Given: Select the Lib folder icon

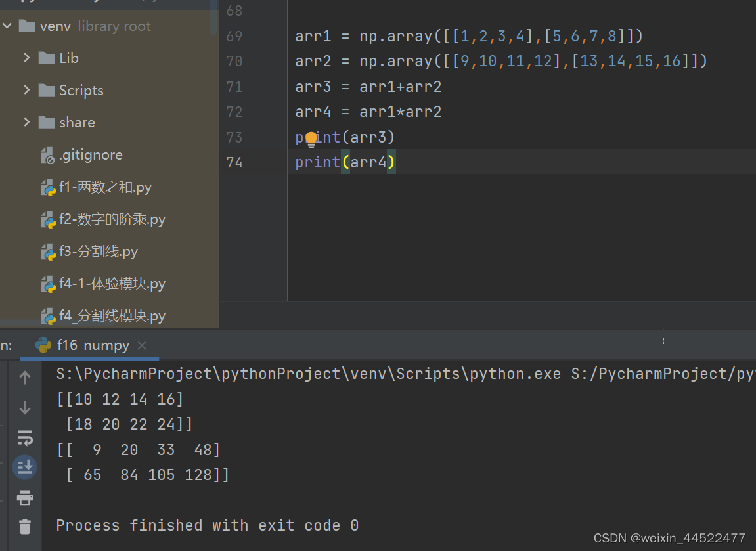Looking at the screenshot, I should (x=46, y=58).
